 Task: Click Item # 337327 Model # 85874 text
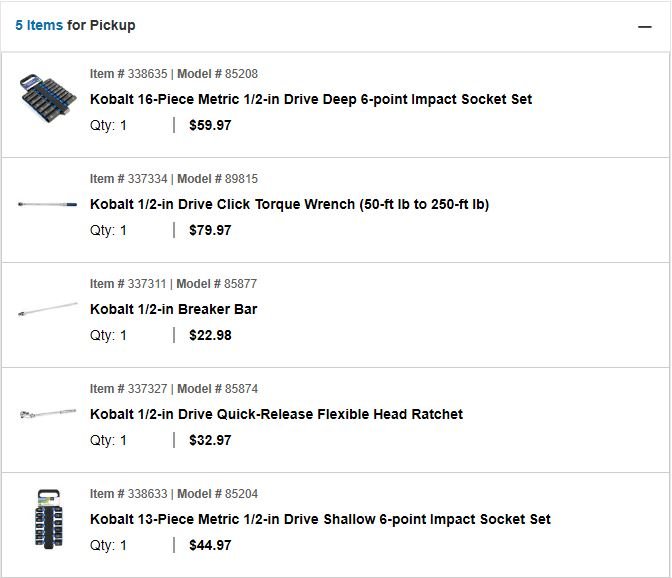click(174, 389)
